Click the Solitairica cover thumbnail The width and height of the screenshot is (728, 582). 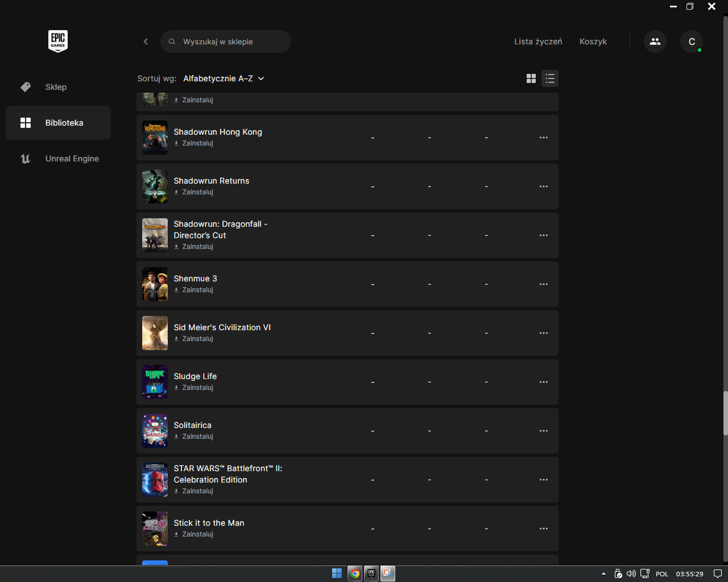point(155,431)
